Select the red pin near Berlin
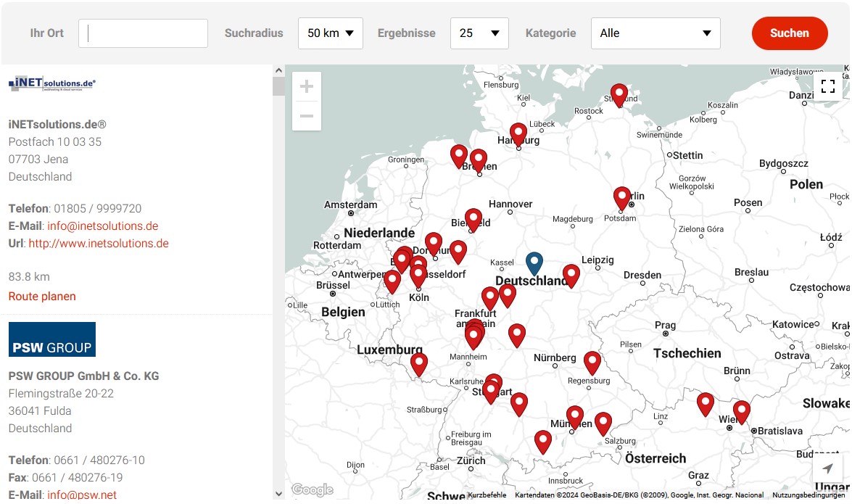Screen dimensions: 852x504 tap(622, 197)
